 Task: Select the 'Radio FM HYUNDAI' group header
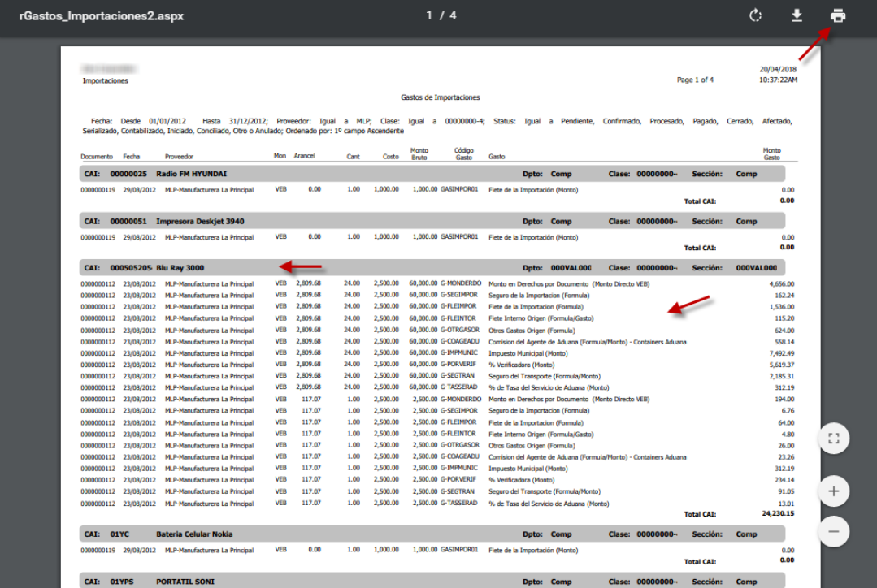(x=191, y=174)
